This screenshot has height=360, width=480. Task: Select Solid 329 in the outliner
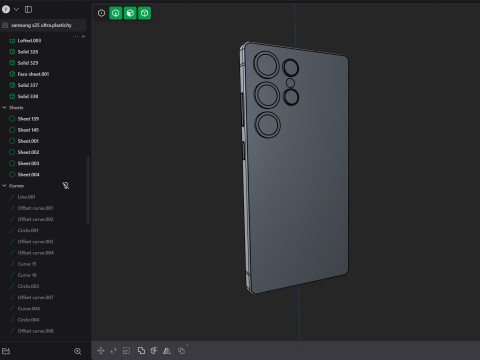[x=28, y=63]
